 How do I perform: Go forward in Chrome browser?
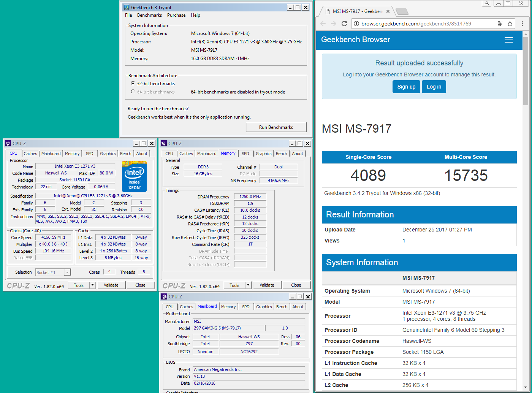tap(334, 24)
